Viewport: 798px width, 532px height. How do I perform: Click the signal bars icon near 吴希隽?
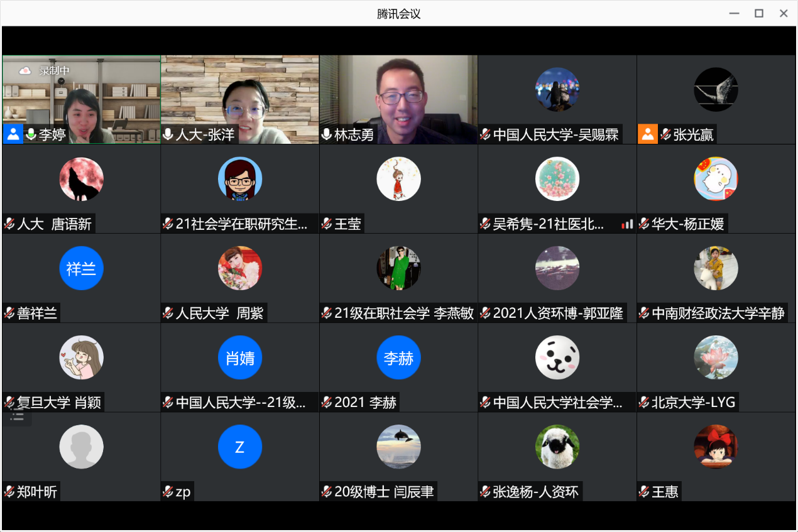click(627, 224)
